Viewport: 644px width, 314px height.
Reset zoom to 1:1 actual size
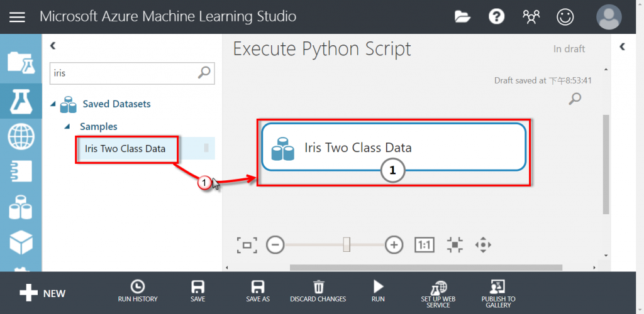425,245
